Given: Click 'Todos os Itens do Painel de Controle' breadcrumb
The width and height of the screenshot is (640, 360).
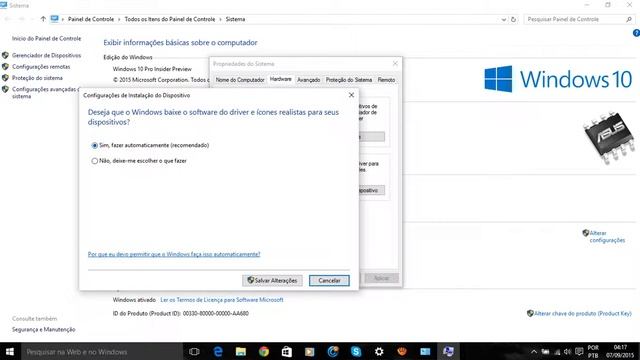Looking at the screenshot, I should coord(170,19).
